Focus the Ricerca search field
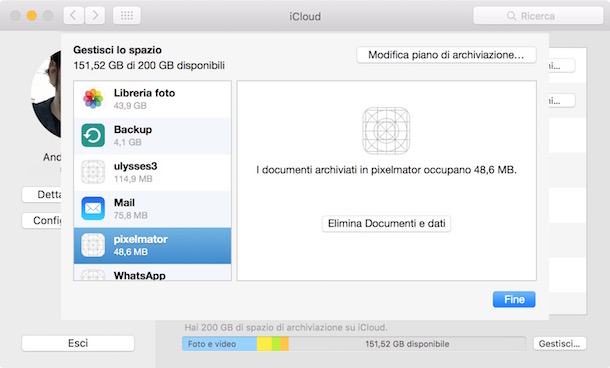The height and width of the screenshot is (368, 610). point(538,16)
